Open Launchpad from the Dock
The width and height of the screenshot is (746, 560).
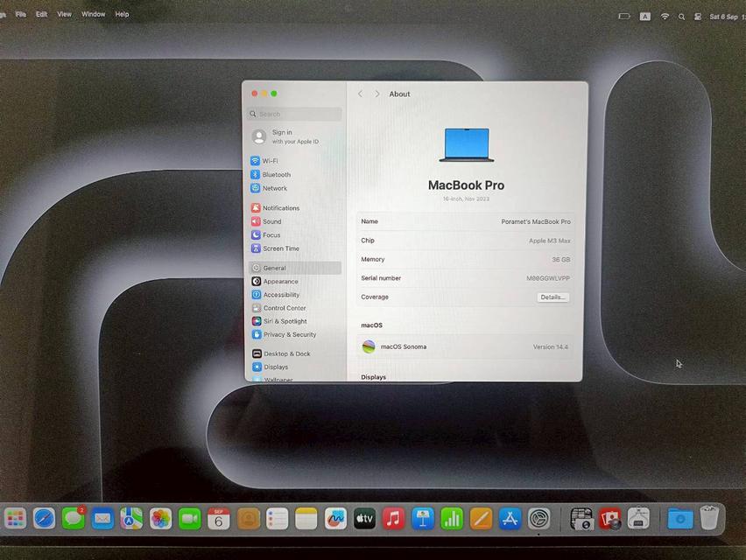(15, 518)
